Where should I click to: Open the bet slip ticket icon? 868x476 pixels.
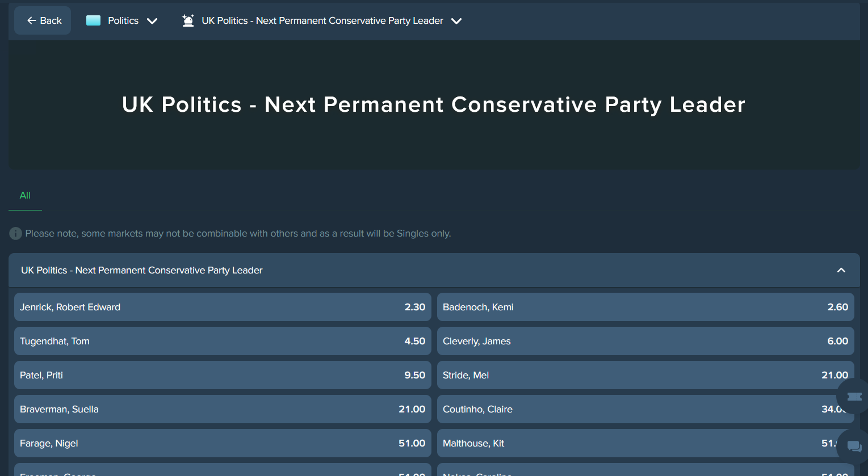tap(854, 397)
